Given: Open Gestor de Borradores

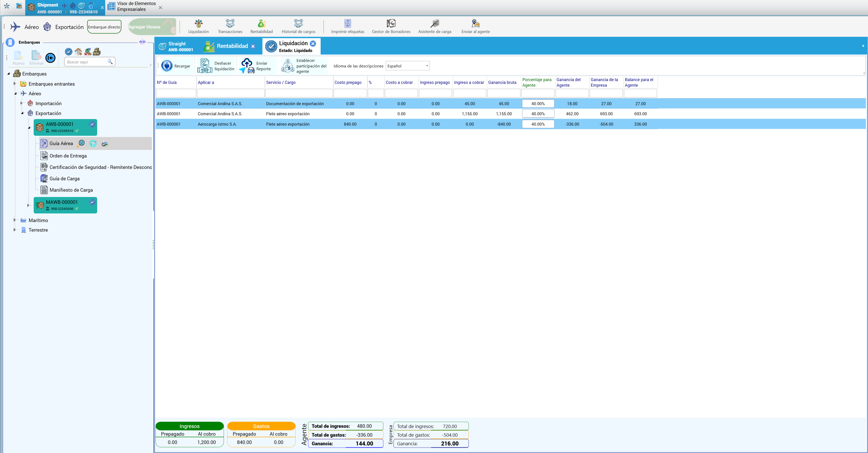Looking at the screenshot, I should tap(391, 27).
